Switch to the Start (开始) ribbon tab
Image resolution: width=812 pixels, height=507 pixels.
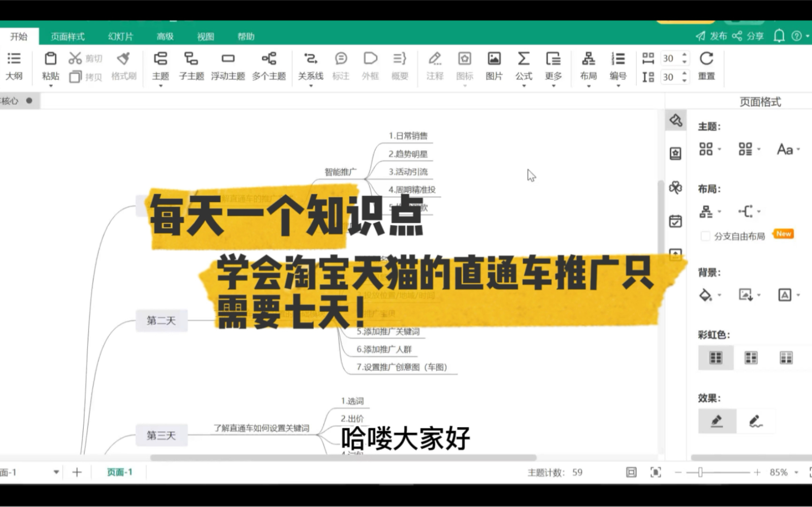coord(19,37)
